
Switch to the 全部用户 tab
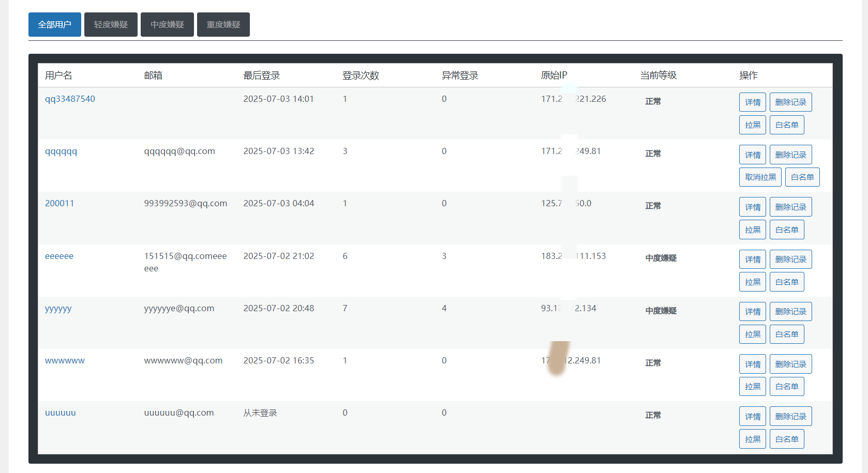point(54,25)
